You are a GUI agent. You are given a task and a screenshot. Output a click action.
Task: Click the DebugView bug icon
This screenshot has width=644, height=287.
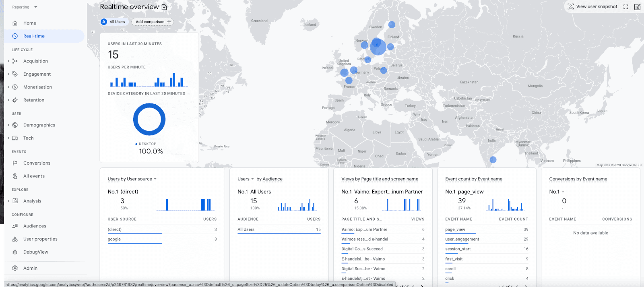[x=15, y=252]
